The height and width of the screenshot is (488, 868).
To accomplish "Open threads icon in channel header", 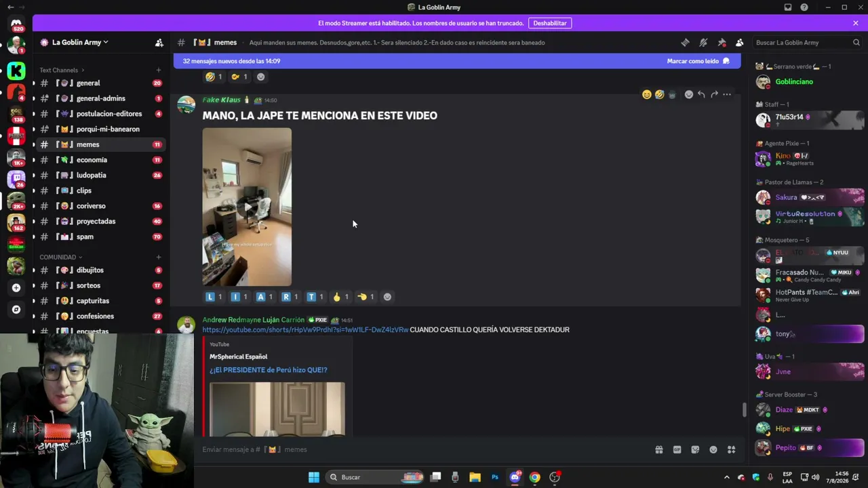I will [x=685, y=42].
